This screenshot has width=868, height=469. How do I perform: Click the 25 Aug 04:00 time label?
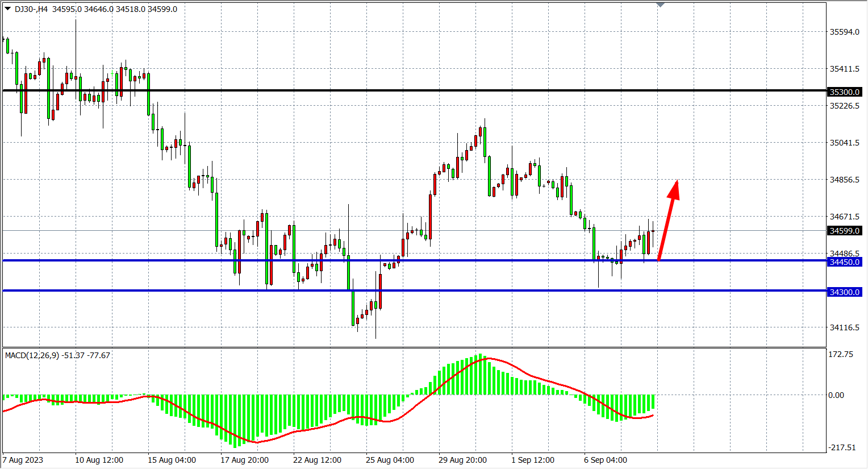point(390,460)
